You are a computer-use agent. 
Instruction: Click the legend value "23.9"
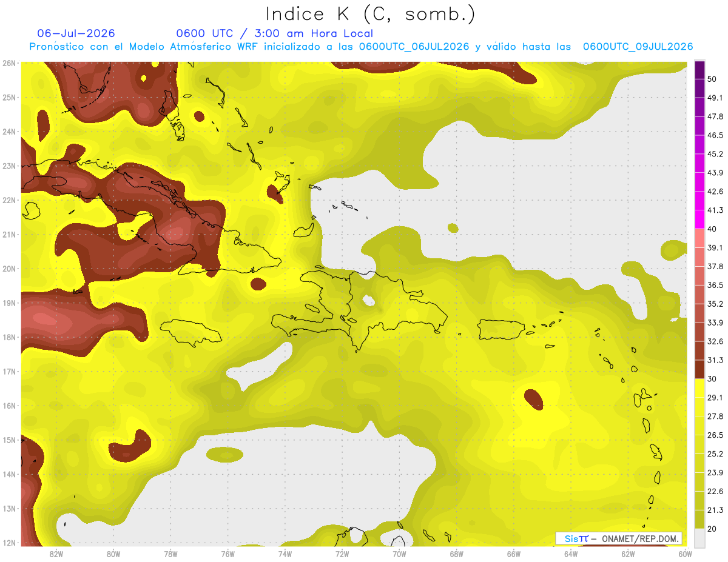[716, 473]
